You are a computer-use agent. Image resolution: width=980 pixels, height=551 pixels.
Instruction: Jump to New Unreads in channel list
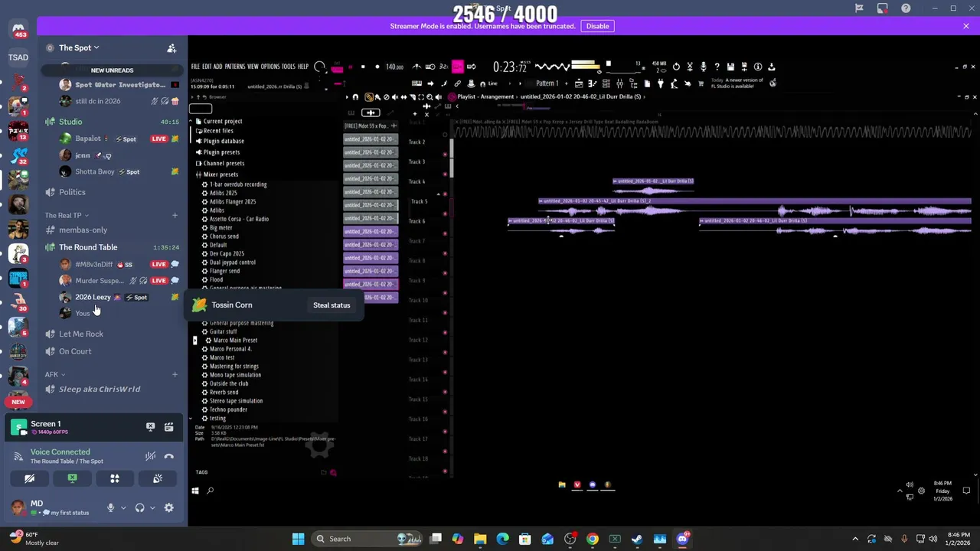112,70
